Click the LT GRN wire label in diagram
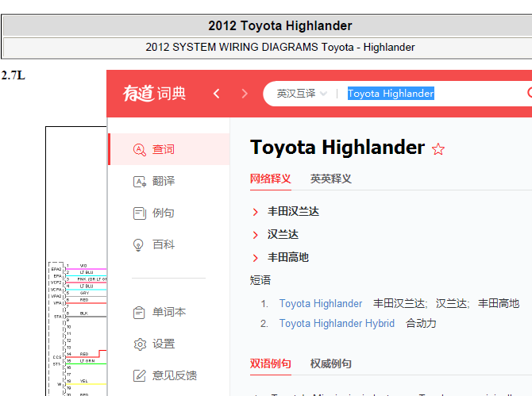532x396 pixels. tap(87, 361)
